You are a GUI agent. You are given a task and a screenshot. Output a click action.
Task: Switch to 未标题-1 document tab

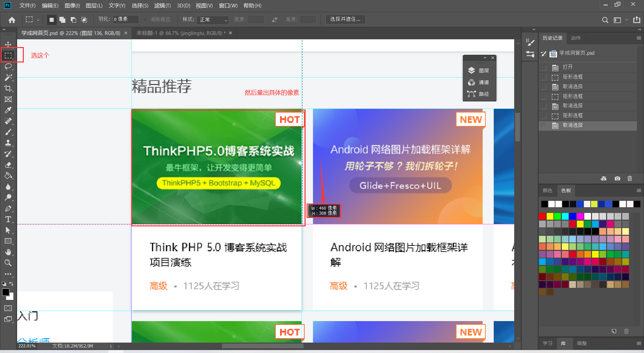pyautogui.click(x=181, y=33)
